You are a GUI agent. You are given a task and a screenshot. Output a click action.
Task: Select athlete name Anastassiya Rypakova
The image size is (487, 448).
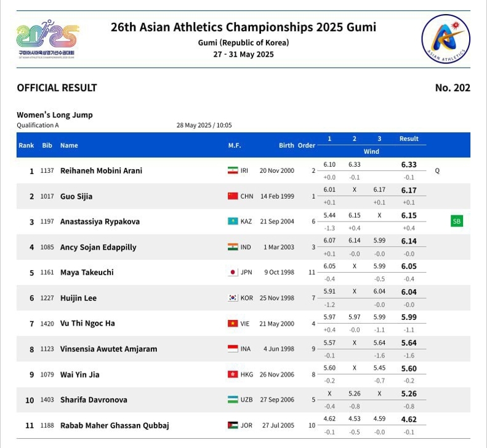click(100, 222)
